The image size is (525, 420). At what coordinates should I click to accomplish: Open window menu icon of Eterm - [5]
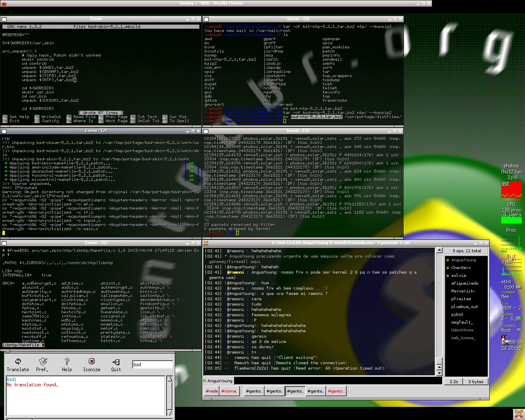(x=4, y=243)
